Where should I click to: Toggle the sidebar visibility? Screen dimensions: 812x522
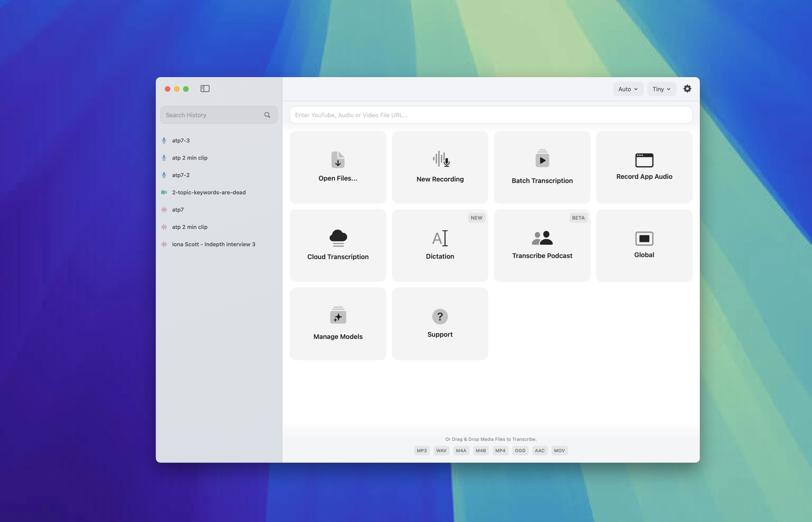click(x=205, y=88)
